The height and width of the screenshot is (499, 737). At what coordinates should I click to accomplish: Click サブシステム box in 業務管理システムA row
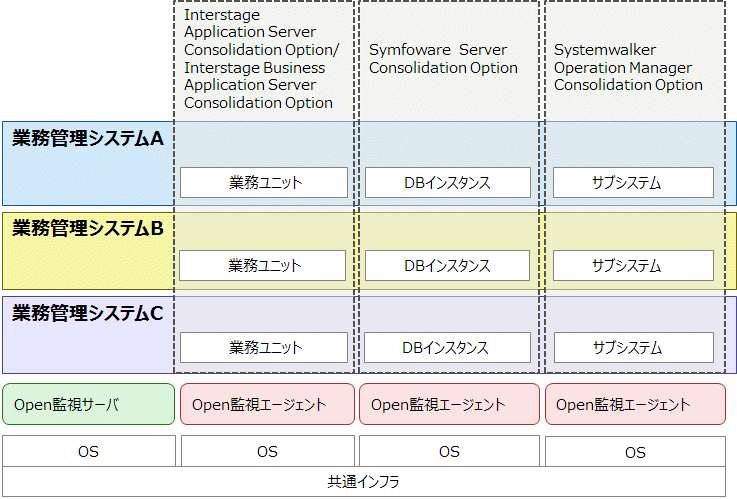pos(633,182)
